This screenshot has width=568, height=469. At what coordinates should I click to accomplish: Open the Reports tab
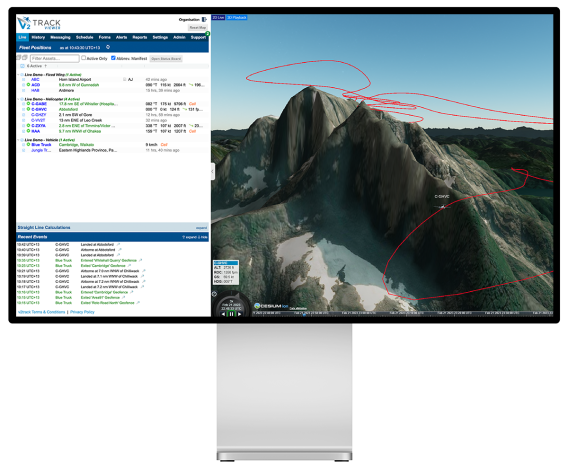click(x=140, y=37)
